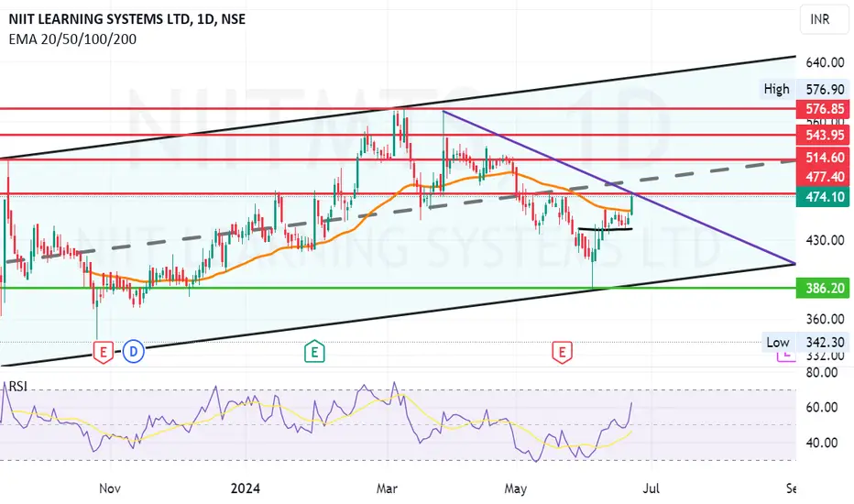Click the Nov date axis label
The image size is (854, 504).
coord(110,488)
